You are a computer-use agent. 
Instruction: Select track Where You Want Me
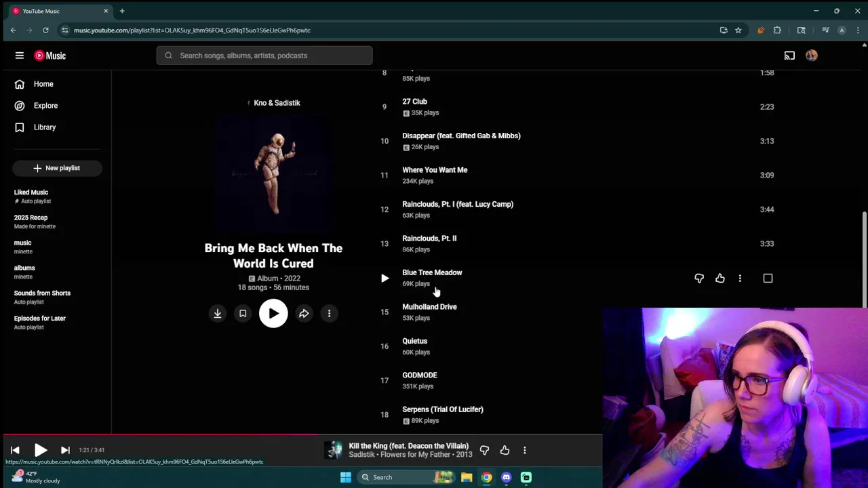tap(435, 170)
